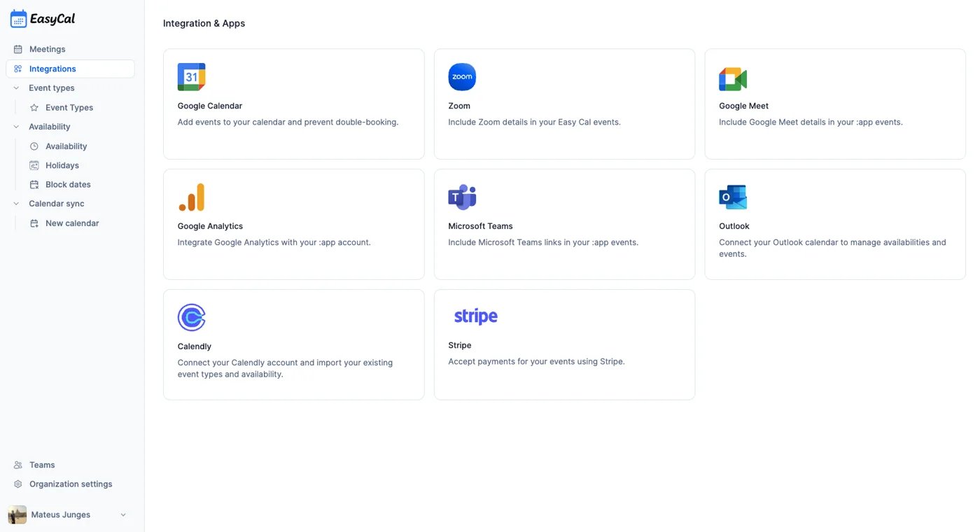Click 'Add events to your calendar' description
This screenshot has height=532, width=980.
(x=288, y=122)
